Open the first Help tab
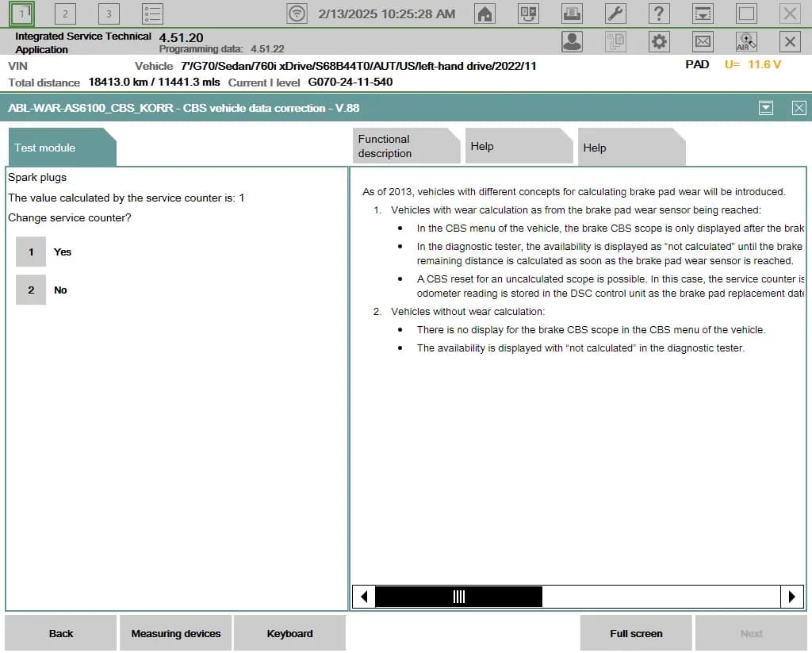Image resolution: width=812 pixels, height=653 pixels. (x=519, y=146)
